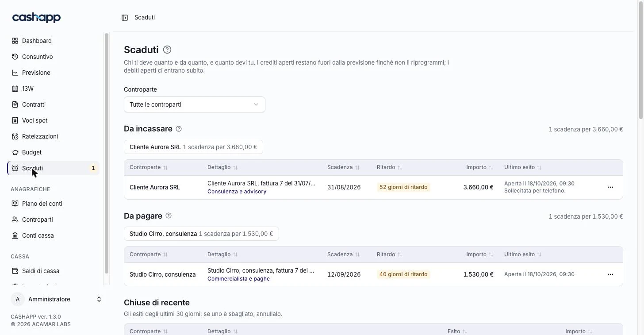This screenshot has width=644, height=335.
Task: Sort Da pagare by Ultimo esito
Action: coord(523,254)
